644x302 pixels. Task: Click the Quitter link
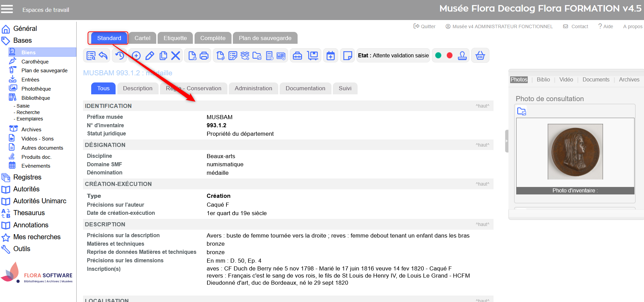point(424,26)
